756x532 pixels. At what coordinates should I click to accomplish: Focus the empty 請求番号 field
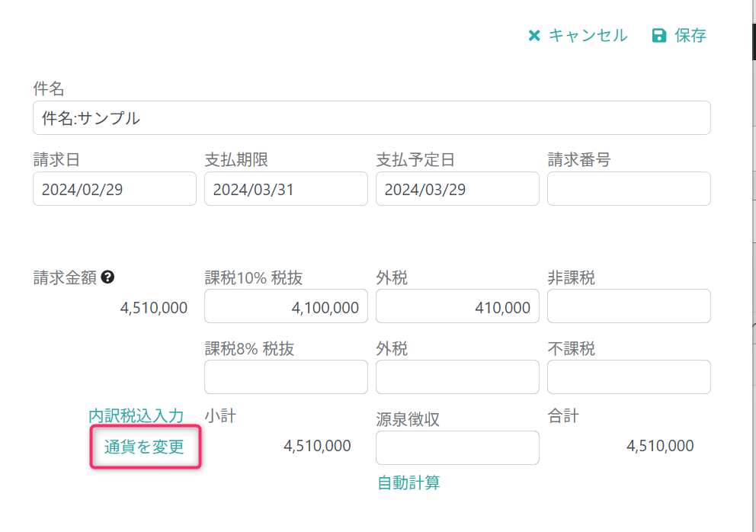[x=629, y=189]
